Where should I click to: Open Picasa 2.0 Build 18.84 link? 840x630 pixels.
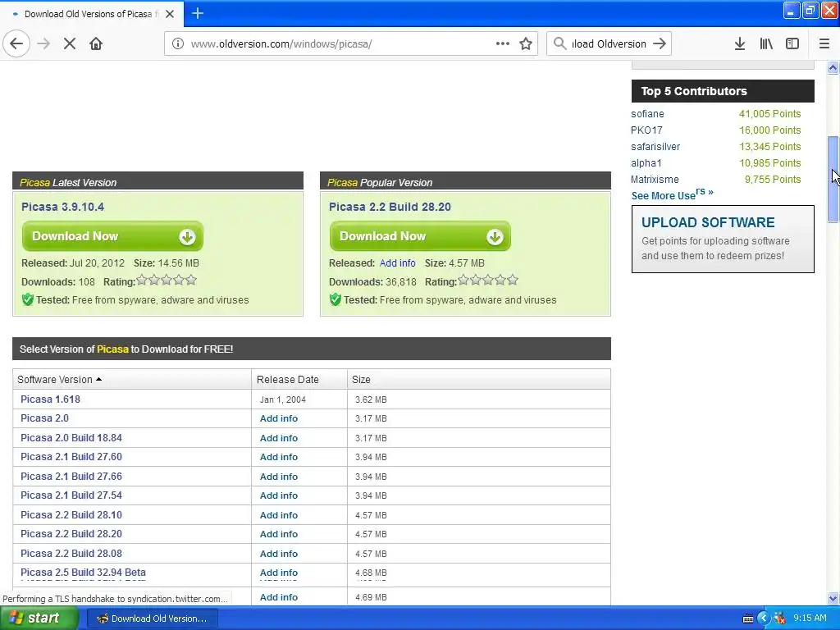71,438
